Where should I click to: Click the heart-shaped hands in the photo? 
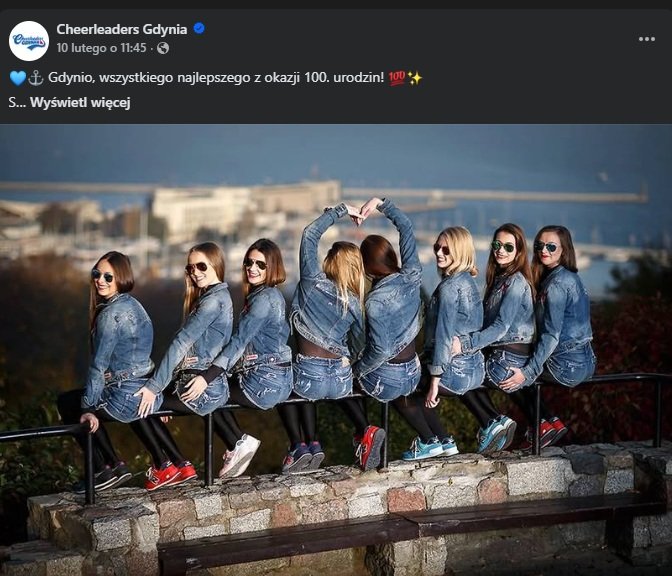coord(359,210)
